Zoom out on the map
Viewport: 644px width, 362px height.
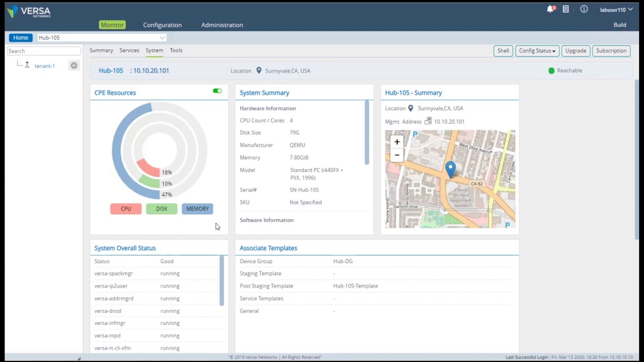pyautogui.click(x=397, y=155)
